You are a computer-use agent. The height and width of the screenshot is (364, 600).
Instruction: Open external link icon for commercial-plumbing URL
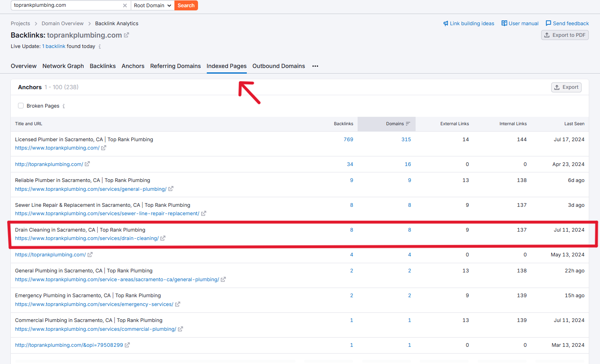pos(180,329)
